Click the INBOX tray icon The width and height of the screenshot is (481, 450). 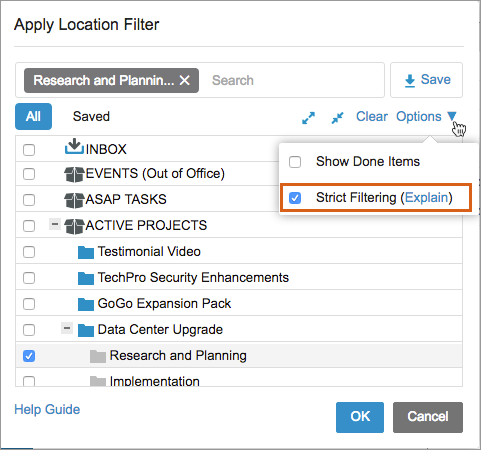(74, 147)
